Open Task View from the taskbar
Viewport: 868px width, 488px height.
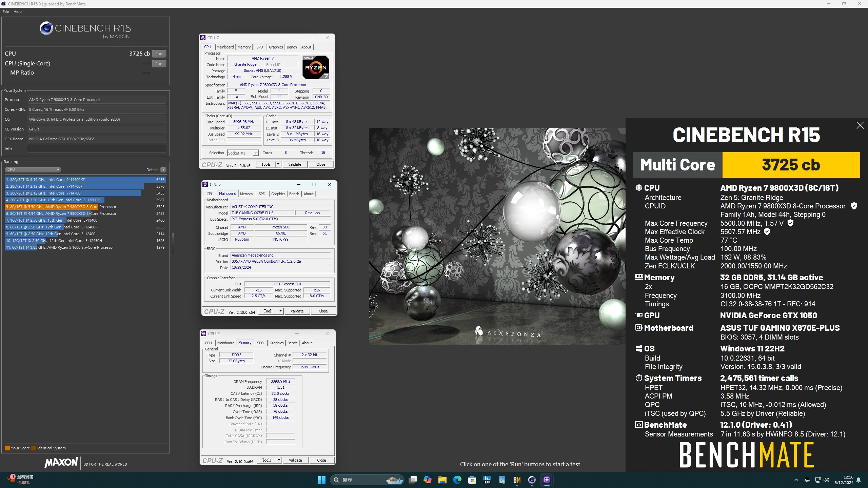[x=412, y=480]
